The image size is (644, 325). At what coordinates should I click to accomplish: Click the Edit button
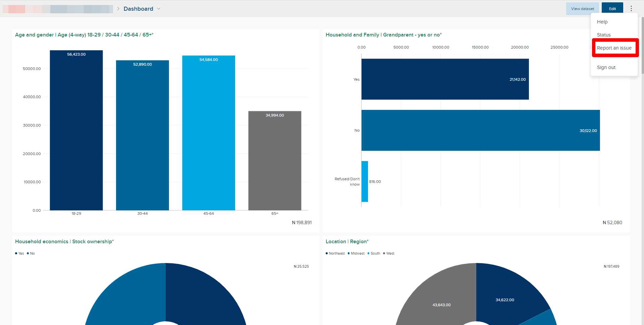pos(612,9)
